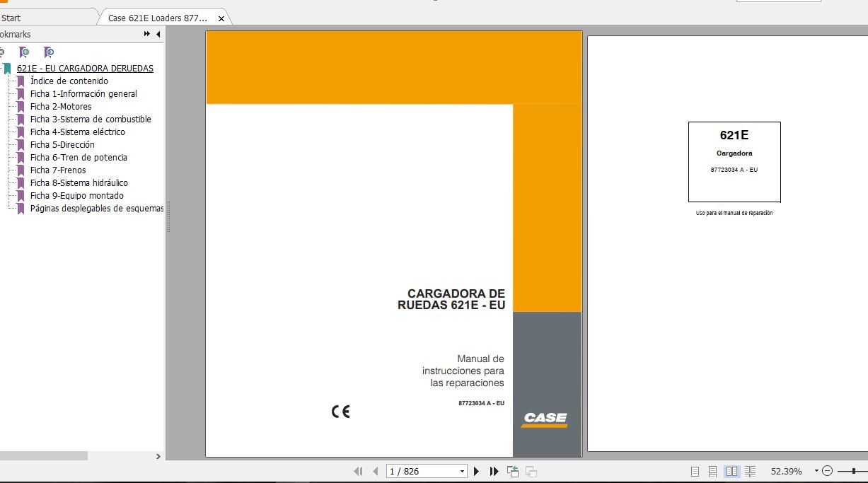Open Ficha 6-Tren de potencia bookmark
Image resolution: width=868 pixels, height=483 pixels.
pos(79,158)
